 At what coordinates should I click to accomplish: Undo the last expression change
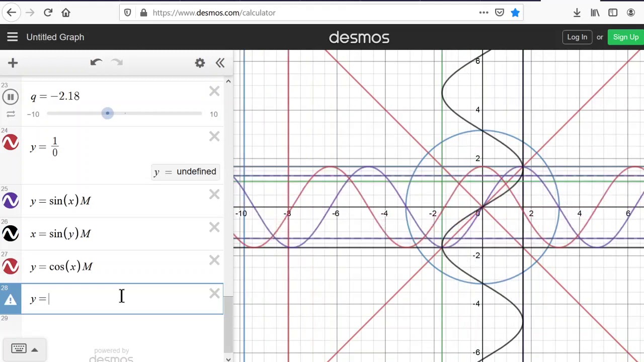click(96, 62)
